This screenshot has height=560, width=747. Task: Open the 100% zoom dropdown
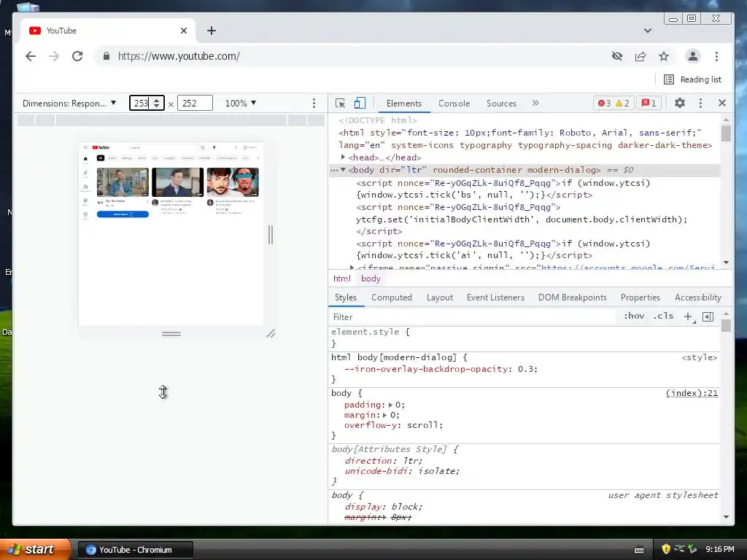241,104
